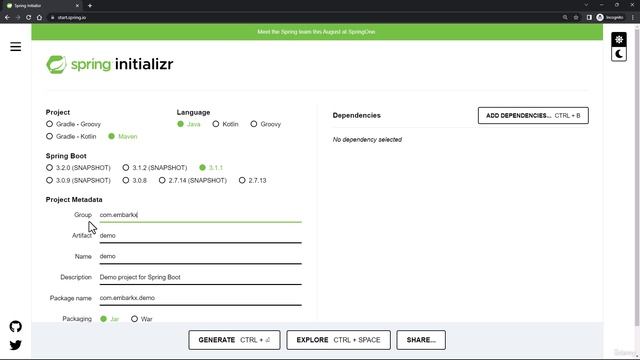Open the hamburger navigation menu
Screen dimensions: 640x360
pos(16,47)
